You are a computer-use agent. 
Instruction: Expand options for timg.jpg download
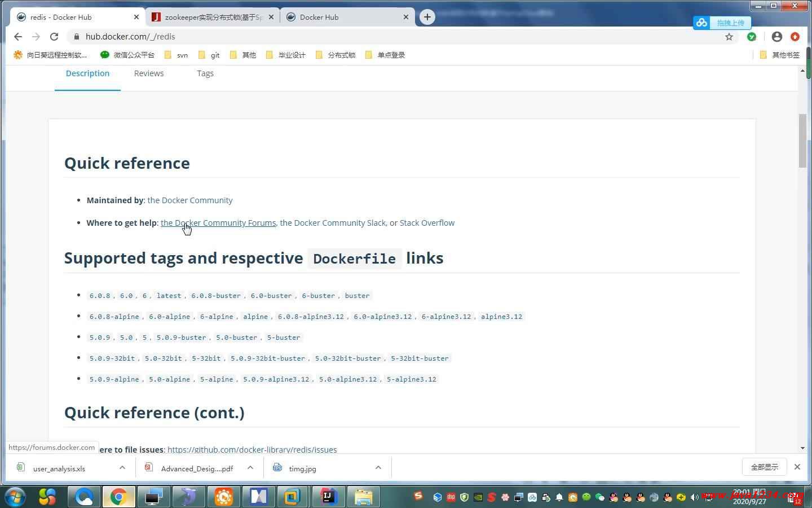pyautogui.click(x=378, y=467)
